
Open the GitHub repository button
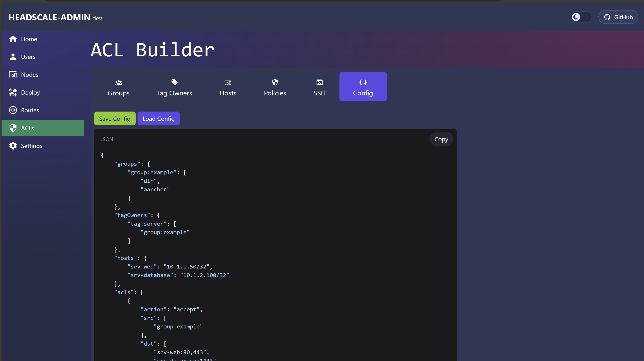[x=618, y=17]
